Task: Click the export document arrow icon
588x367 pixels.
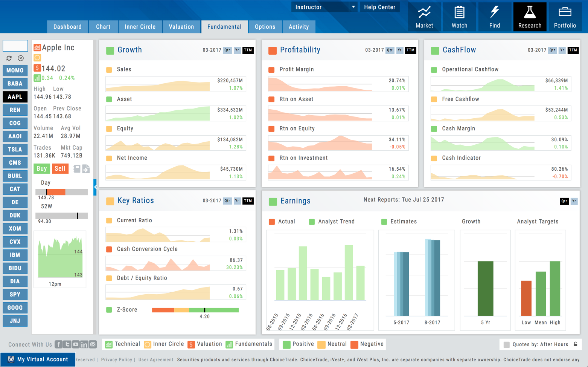Action: (x=86, y=168)
